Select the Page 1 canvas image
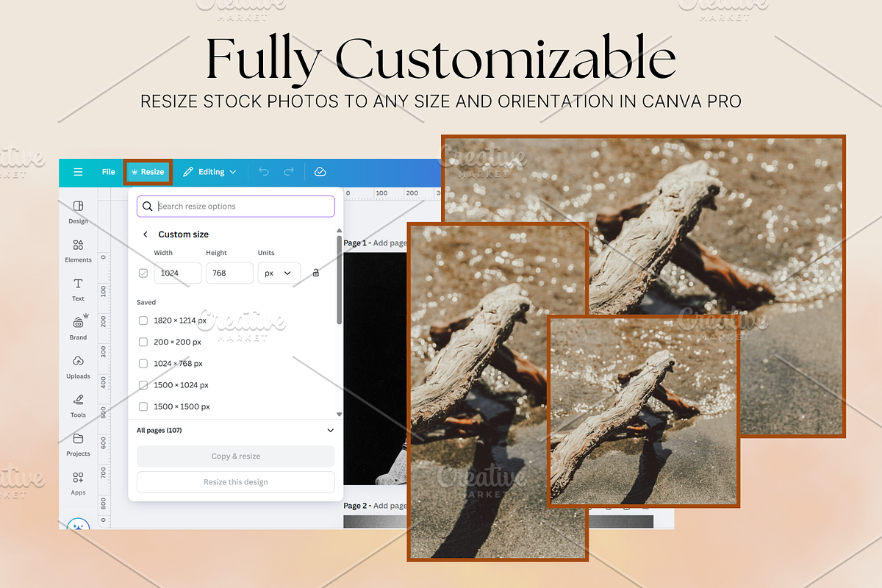The height and width of the screenshot is (588, 882). [375, 367]
